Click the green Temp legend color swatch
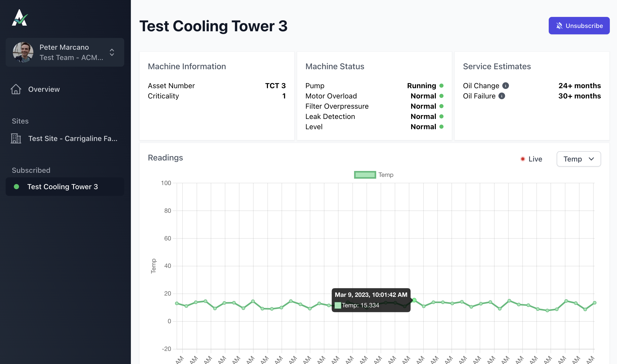Viewport: 617px width, 364px height. pyautogui.click(x=365, y=175)
